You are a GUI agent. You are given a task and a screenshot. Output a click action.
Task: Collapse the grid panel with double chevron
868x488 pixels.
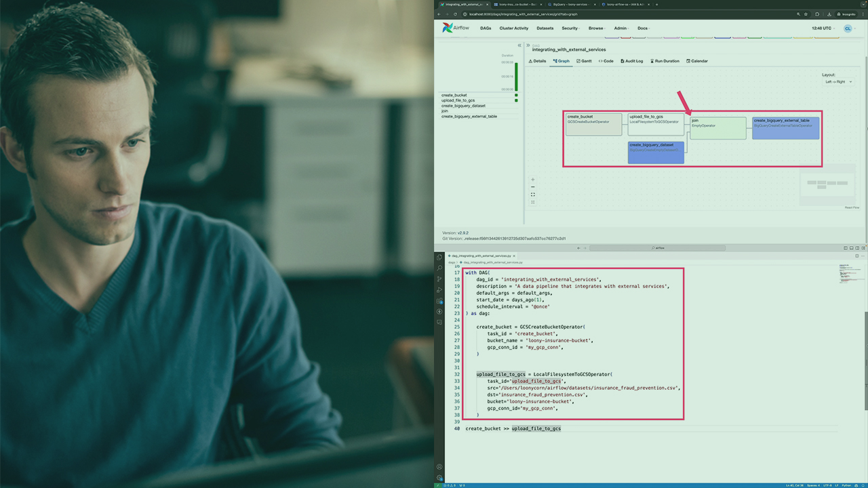pos(519,45)
